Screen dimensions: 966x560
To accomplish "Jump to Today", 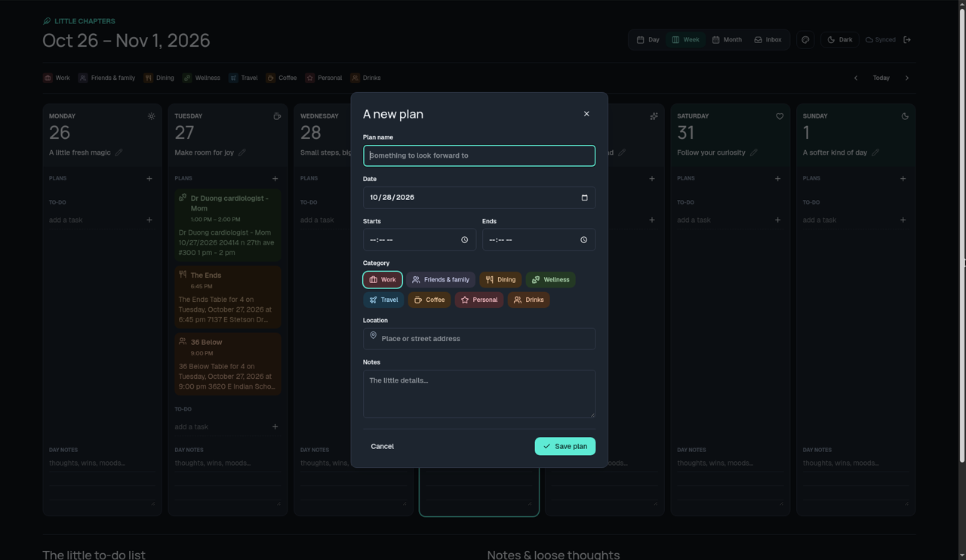I will pyautogui.click(x=881, y=78).
